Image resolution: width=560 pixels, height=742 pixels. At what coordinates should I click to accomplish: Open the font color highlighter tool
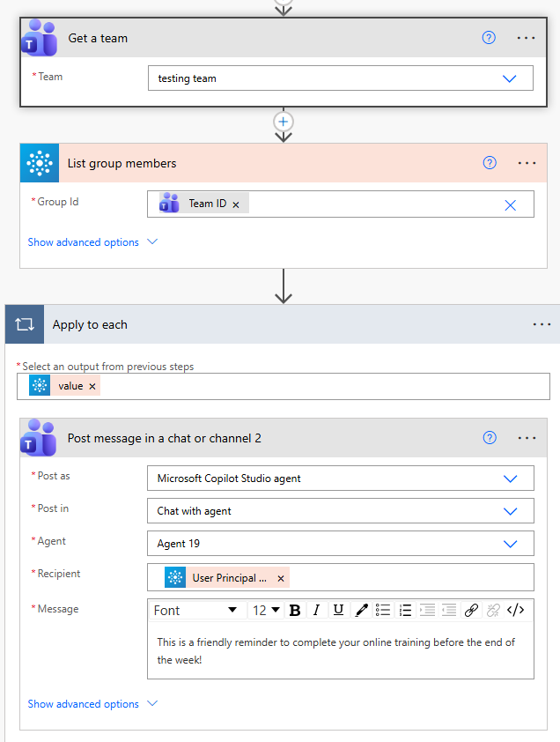361,611
